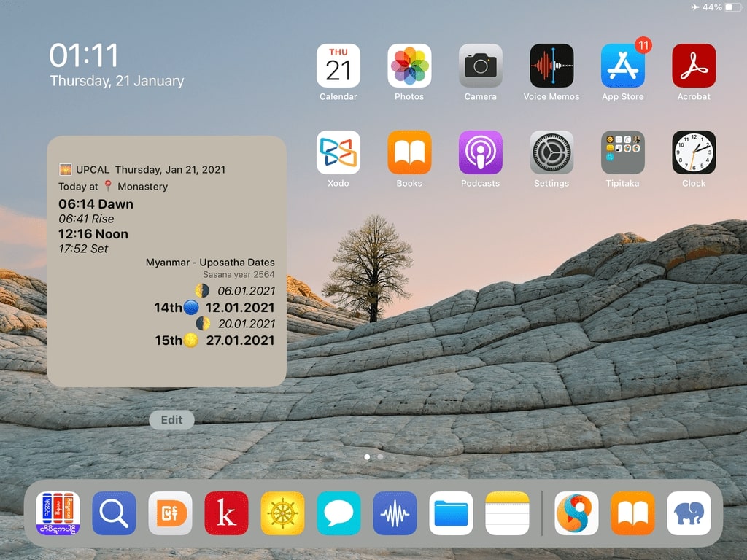Open the Notes app in dock
The height and width of the screenshot is (560, 747).
pos(508,513)
